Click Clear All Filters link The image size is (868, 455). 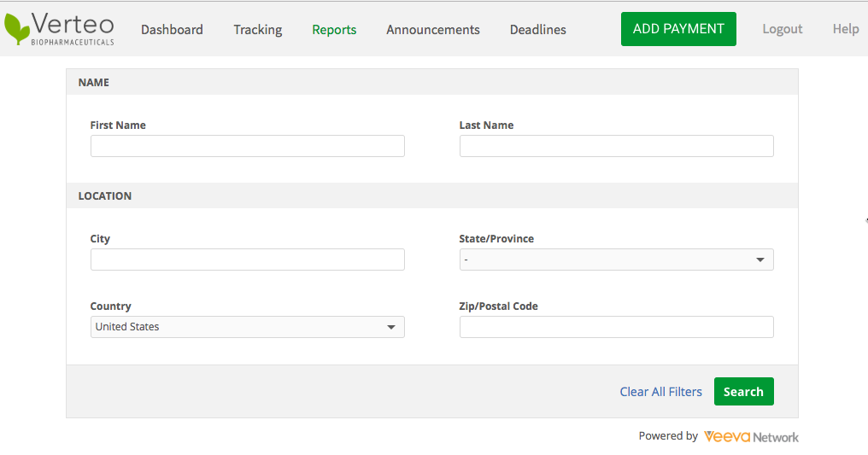[x=660, y=392]
